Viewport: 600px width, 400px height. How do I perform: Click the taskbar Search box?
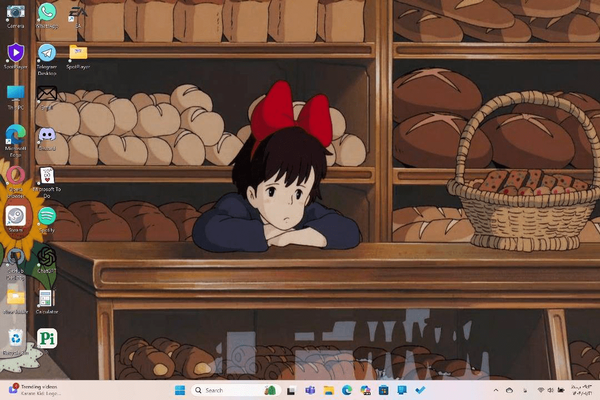(x=236, y=390)
